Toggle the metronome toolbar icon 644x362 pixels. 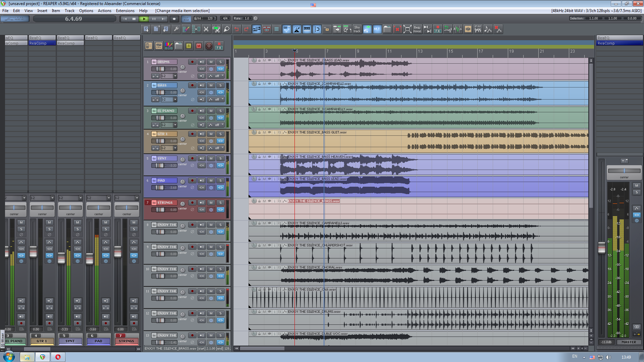click(297, 29)
